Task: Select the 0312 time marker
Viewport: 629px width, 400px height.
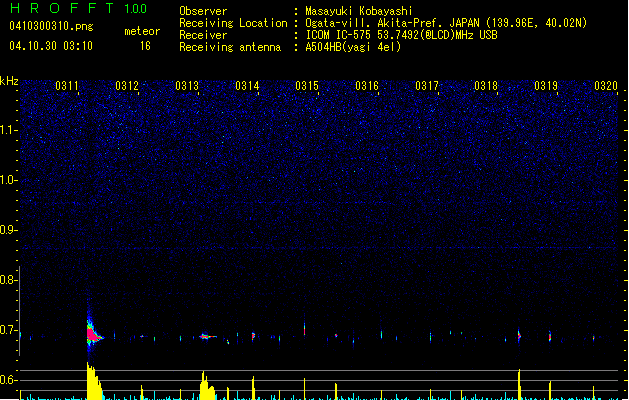Action: [x=127, y=86]
